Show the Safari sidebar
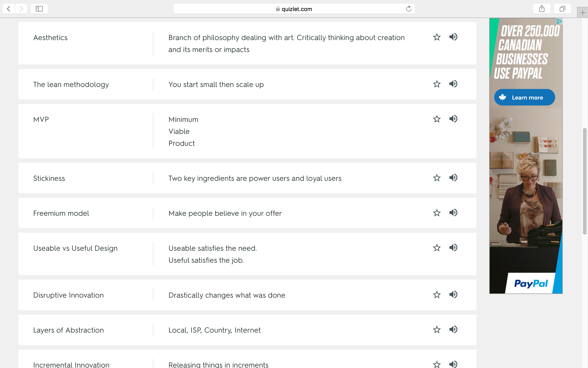Viewport: 588px width, 368px height. coord(39,9)
